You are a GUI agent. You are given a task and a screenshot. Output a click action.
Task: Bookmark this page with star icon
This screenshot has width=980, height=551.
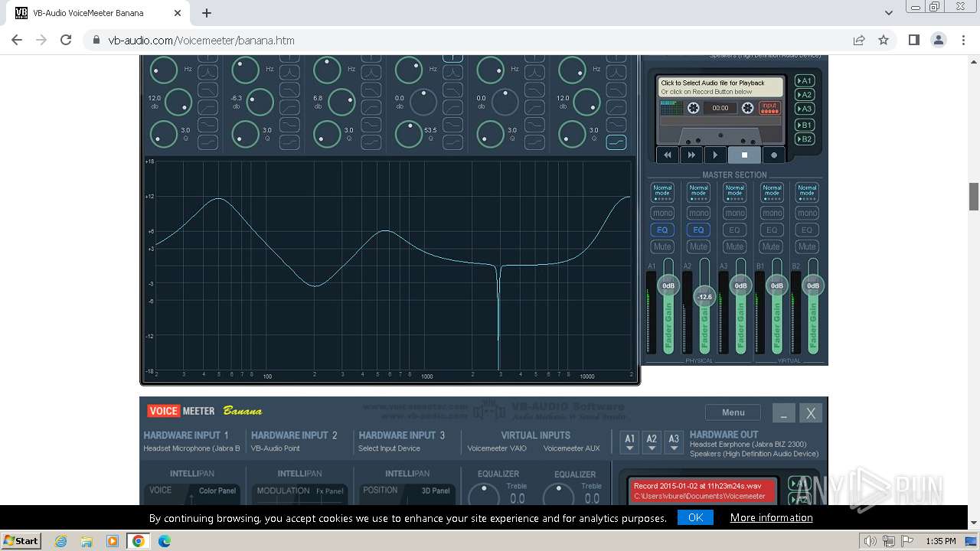pos(884,40)
